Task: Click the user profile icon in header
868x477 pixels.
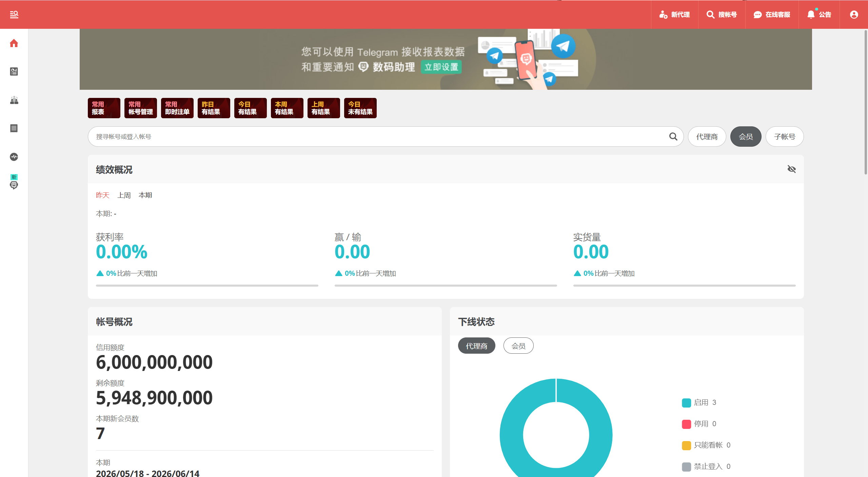Action: click(x=854, y=15)
